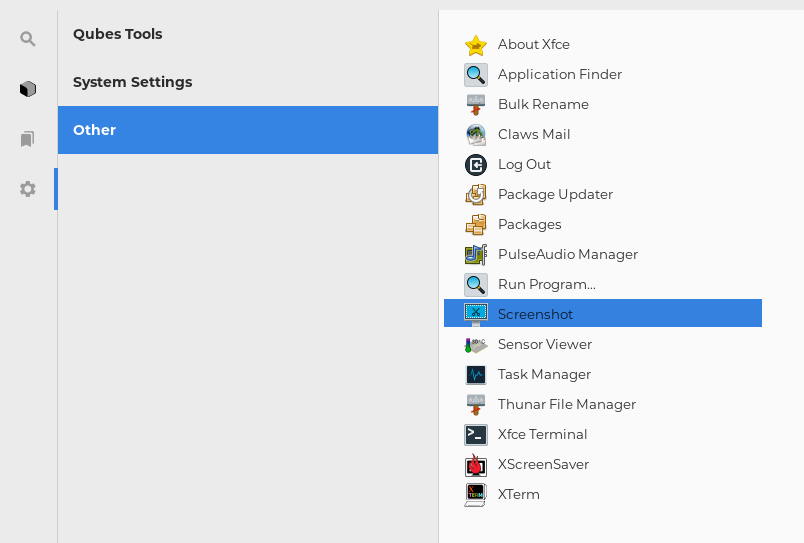Launch XScreenSaver entry
The width and height of the screenshot is (804, 543).
[603, 465]
